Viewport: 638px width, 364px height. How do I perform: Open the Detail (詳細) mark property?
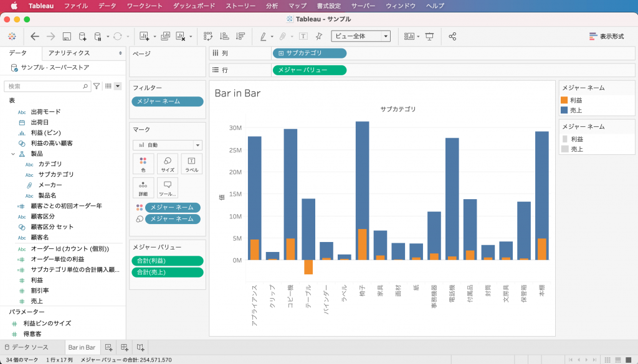(143, 188)
